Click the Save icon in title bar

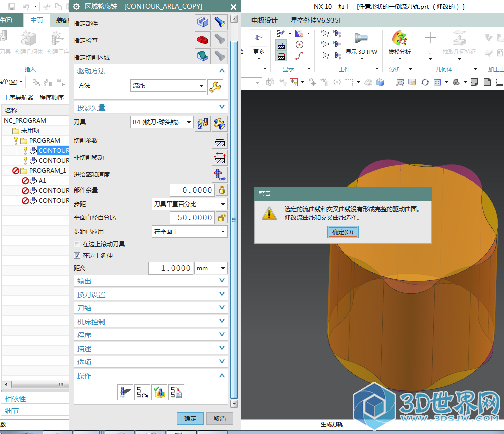[12, 7]
